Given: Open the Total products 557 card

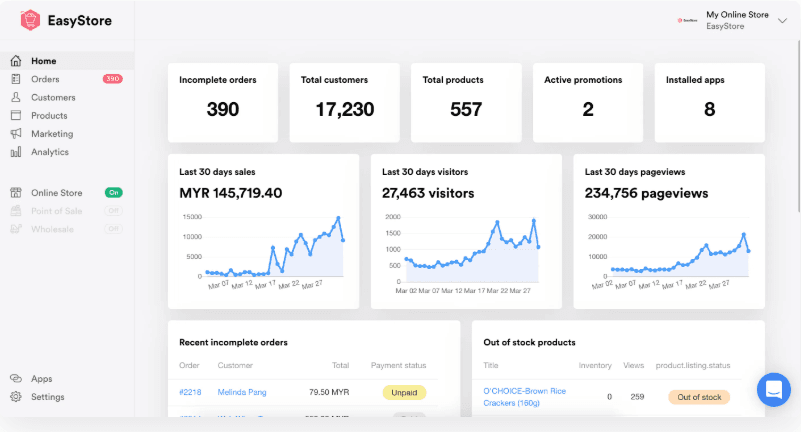Looking at the screenshot, I should click(x=466, y=103).
